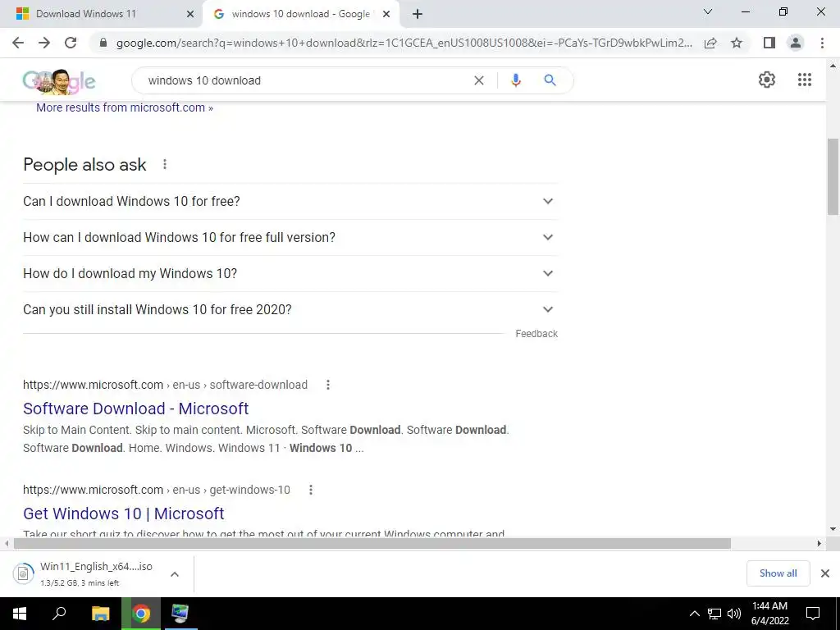Open Google apps grid
The width and height of the screenshot is (840, 630).
805,80
